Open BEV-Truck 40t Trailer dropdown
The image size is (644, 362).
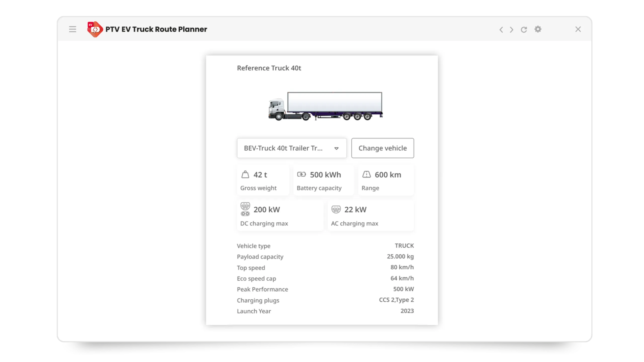coord(292,148)
